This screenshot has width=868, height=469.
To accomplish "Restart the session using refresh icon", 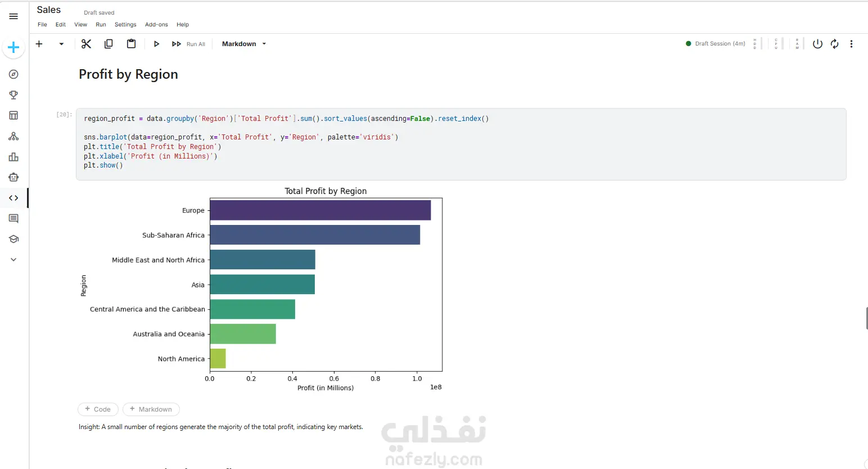I will coord(834,44).
